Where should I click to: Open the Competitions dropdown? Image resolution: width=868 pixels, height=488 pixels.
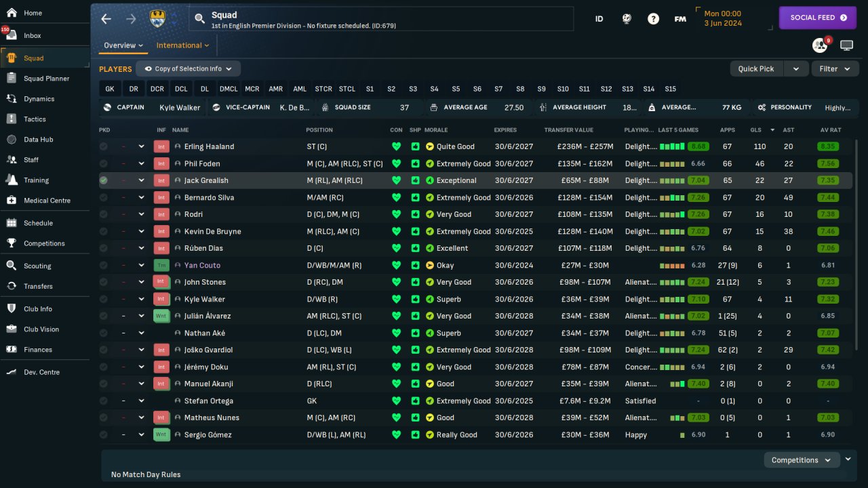click(x=802, y=460)
